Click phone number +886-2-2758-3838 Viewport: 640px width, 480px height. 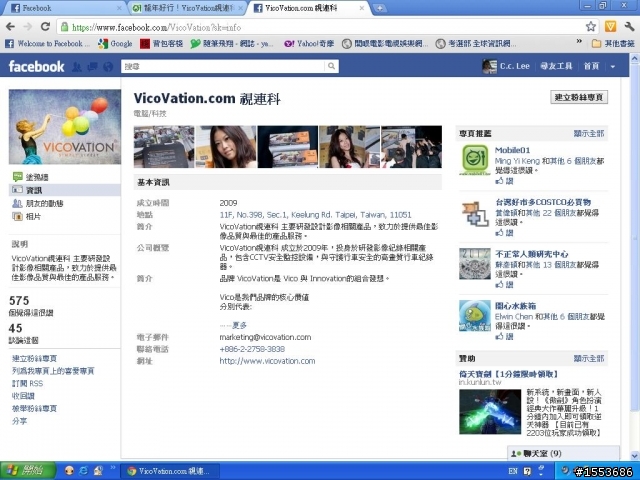pos(252,349)
